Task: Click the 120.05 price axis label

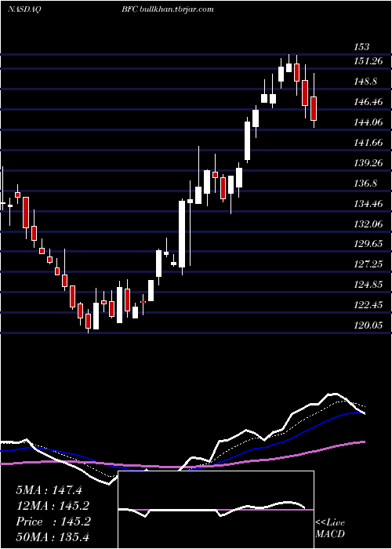Action: coord(368,325)
